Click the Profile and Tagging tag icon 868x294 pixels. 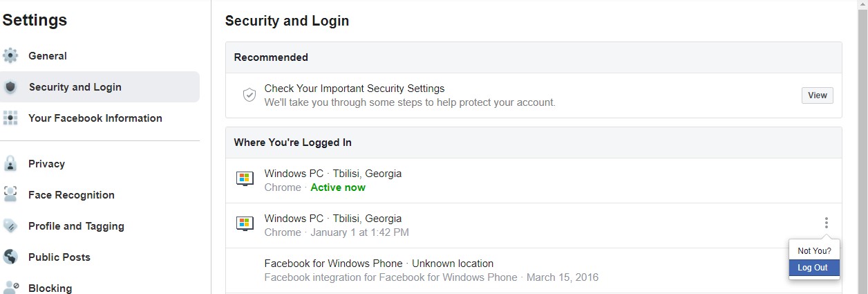point(10,226)
